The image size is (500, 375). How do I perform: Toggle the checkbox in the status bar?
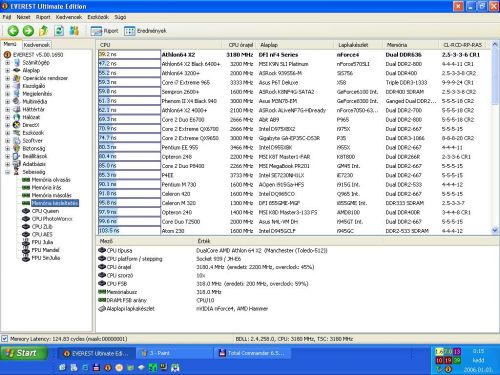[x=4, y=339]
